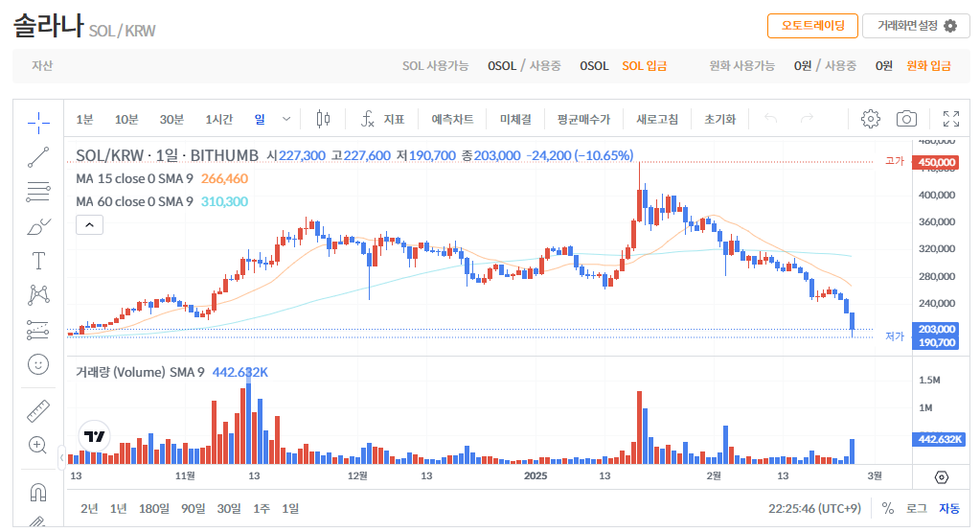This screenshot has width=980, height=532.
Task: Click the 예측차트 button
Action: click(452, 120)
